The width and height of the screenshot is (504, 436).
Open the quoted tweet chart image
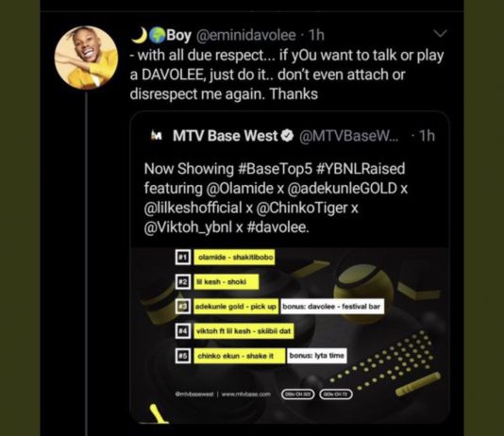(x=290, y=335)
